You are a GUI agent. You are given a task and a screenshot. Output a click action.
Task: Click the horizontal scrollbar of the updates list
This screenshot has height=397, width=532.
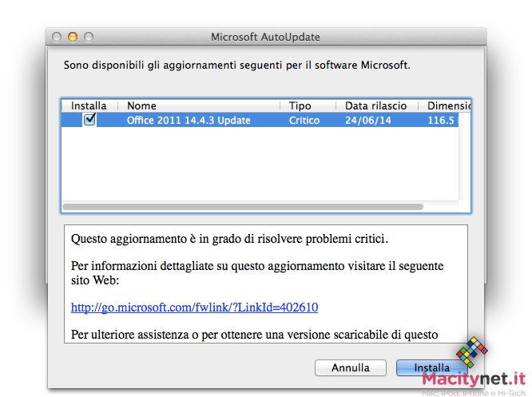pyautogui.click(x=243, y=207)
